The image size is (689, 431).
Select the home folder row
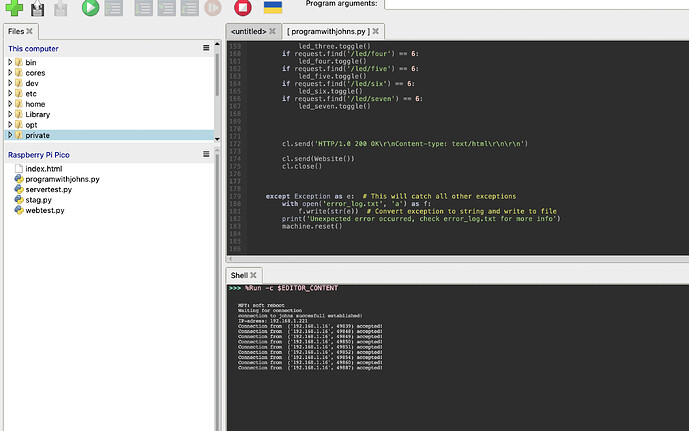[109, 104]
